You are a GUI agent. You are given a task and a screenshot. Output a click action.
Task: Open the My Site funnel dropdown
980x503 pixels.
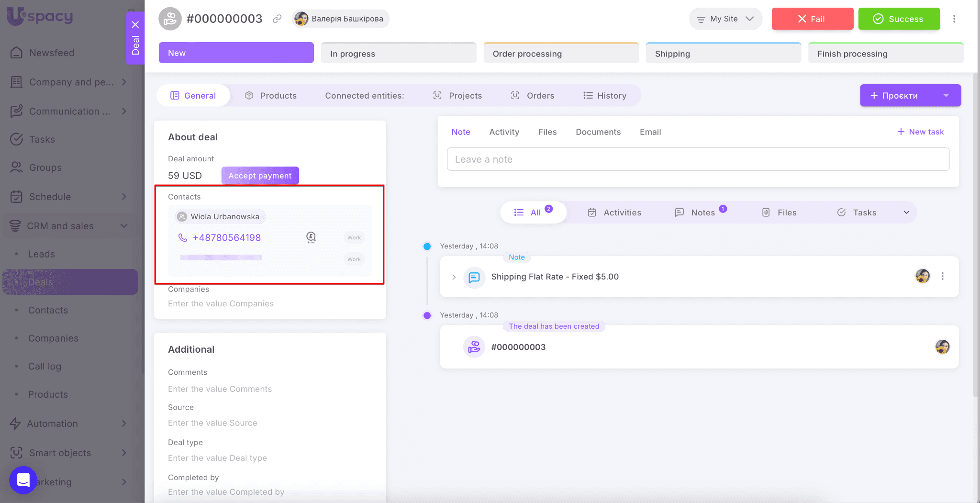(725, 19)
